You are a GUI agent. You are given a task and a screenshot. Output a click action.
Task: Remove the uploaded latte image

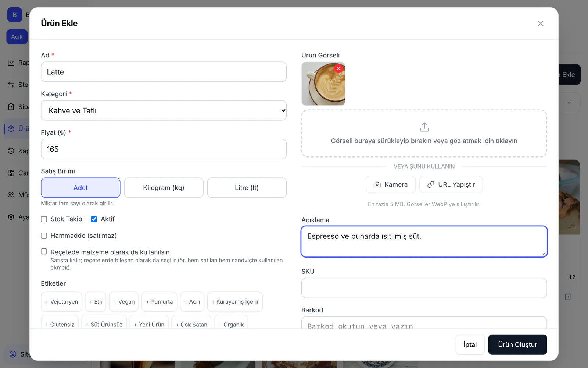(x=338, y=68)
